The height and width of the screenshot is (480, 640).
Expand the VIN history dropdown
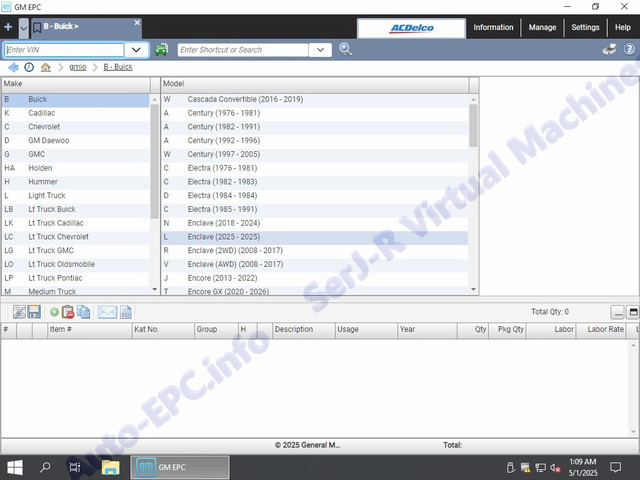(136, 50)
